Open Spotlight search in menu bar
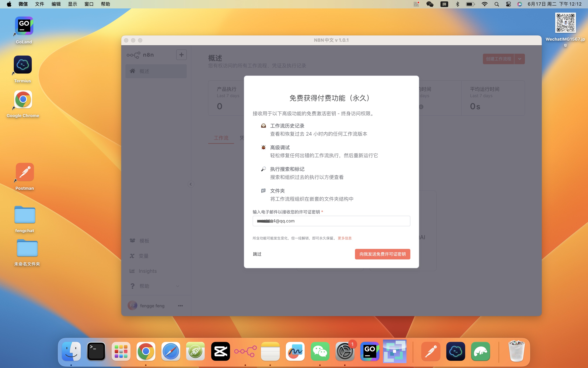The height and width of the screenshot is (368, 588). (x=497, y=4)
